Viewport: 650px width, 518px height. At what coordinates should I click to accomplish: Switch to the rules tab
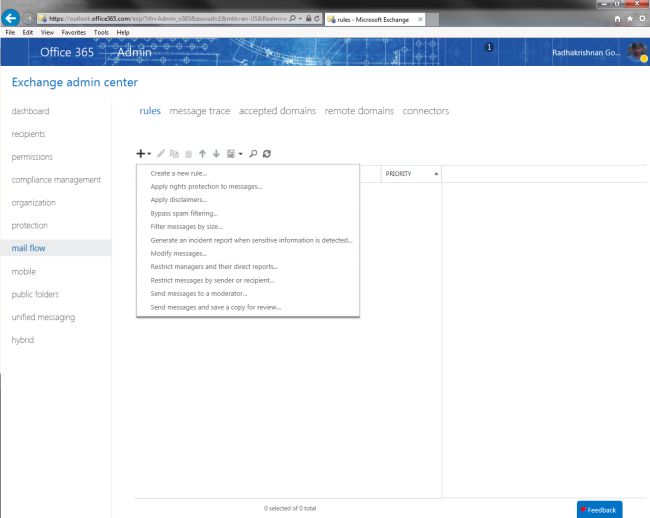150,111
